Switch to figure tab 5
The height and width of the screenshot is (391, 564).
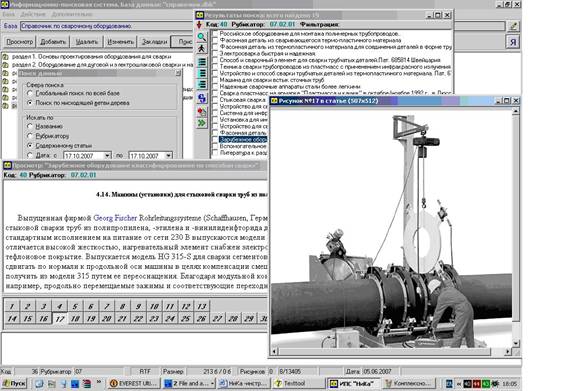pos(75,306)
